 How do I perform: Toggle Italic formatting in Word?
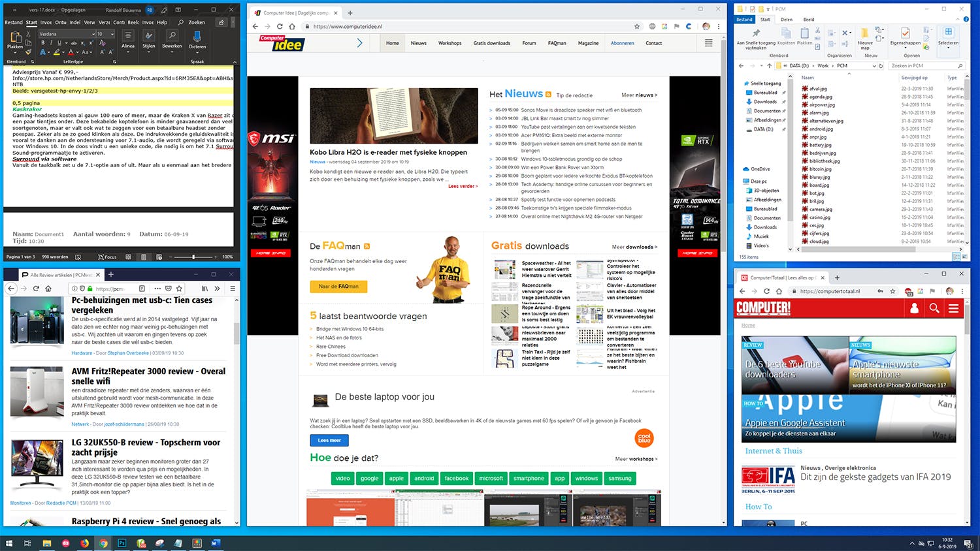[51, 43]
